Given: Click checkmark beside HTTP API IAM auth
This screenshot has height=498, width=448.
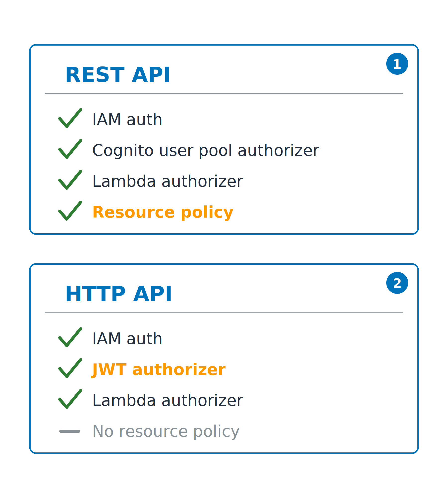Looking at the screenshot, I should (70, 337).
